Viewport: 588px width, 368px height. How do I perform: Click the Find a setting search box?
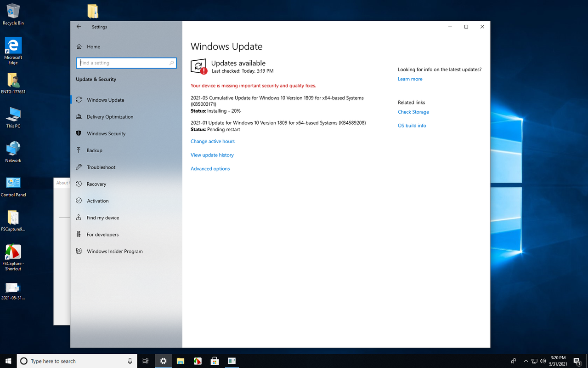pos(126,63)
